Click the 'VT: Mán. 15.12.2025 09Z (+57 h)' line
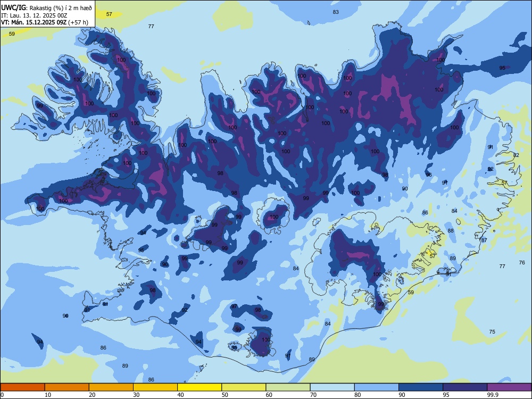The width and height of the screenshot is (532, 399). click(45, 22)
